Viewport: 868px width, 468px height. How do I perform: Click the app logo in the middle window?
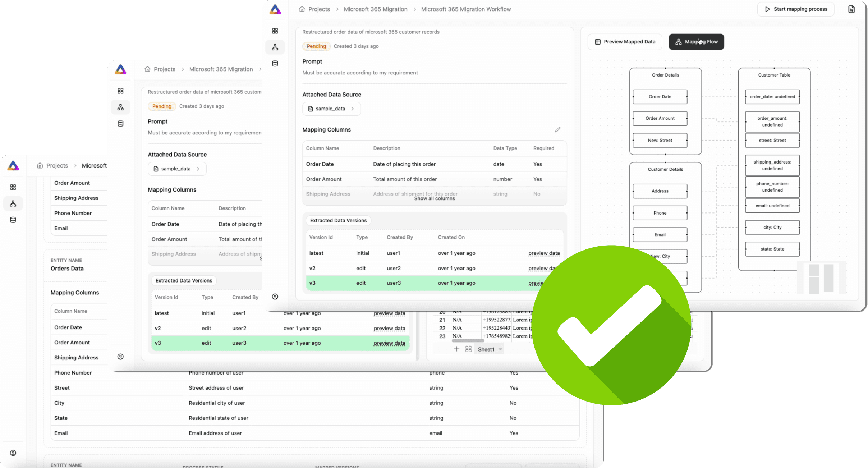click(x=120, y=69)
